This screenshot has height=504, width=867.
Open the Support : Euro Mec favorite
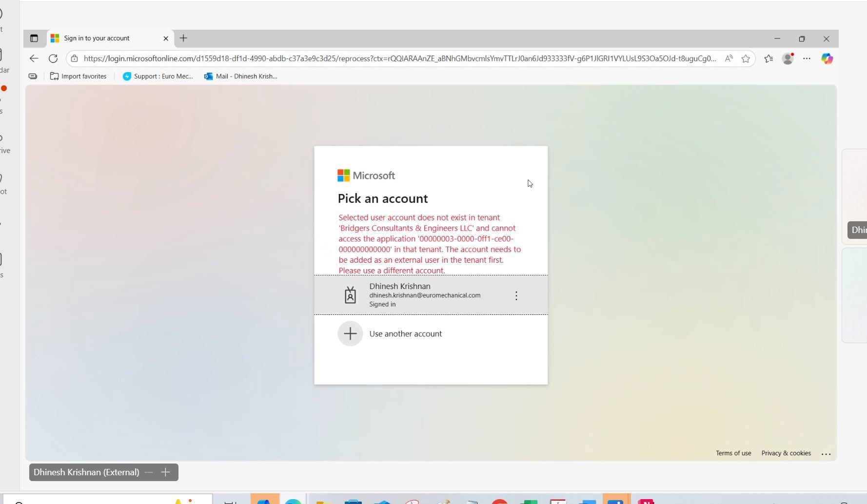[158, 76]
